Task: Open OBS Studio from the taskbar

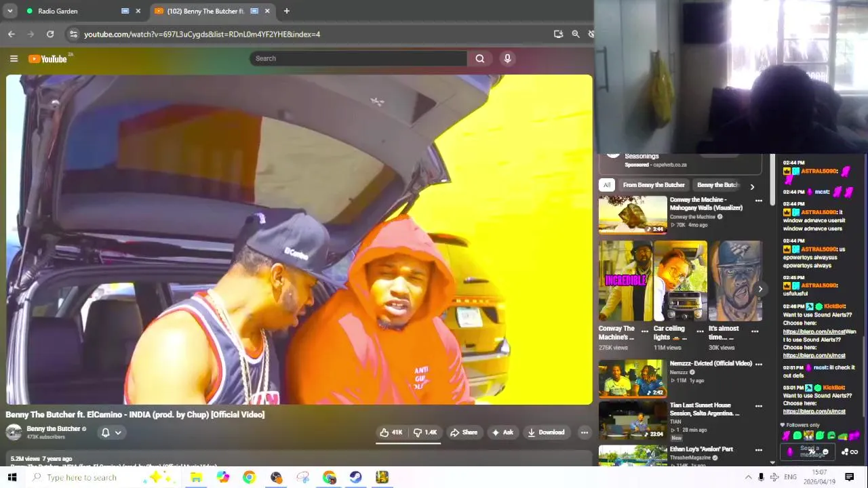Action: click(276, 477)
